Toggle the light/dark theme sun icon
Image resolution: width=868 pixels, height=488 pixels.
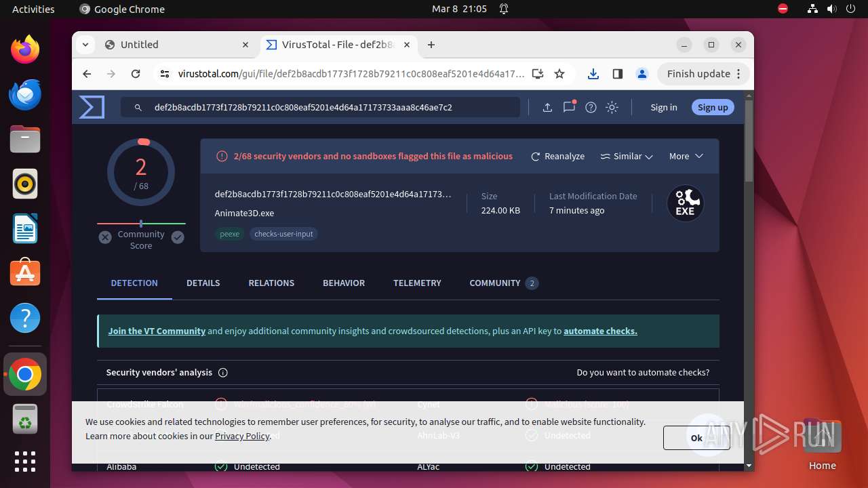tap(612, 107)
